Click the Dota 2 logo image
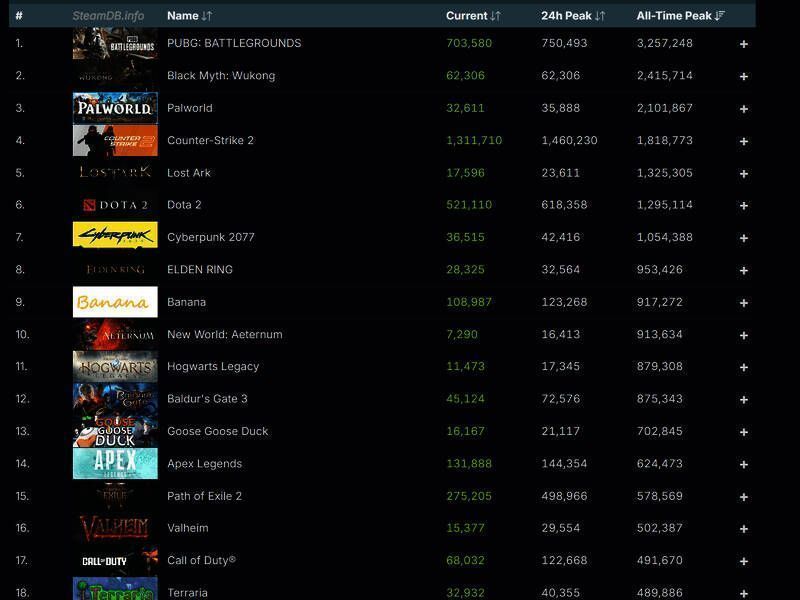800x600 pixels. pyautogui.click(x=115, y=205)
